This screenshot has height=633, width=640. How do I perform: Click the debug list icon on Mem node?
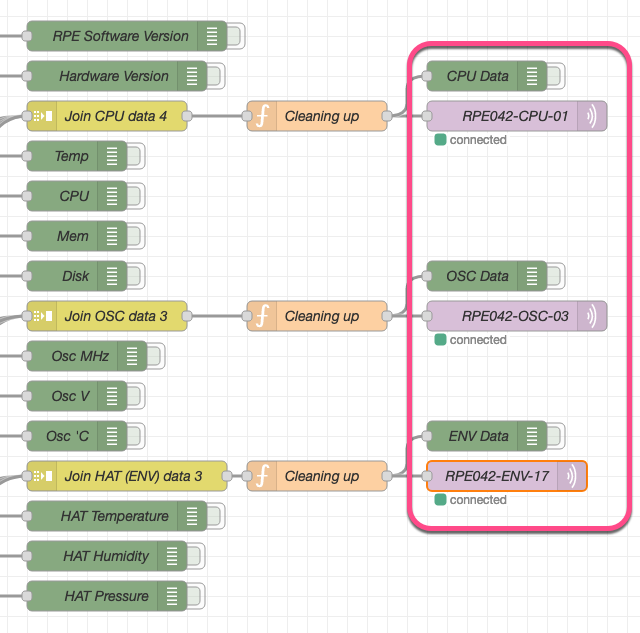pos(112,236)
